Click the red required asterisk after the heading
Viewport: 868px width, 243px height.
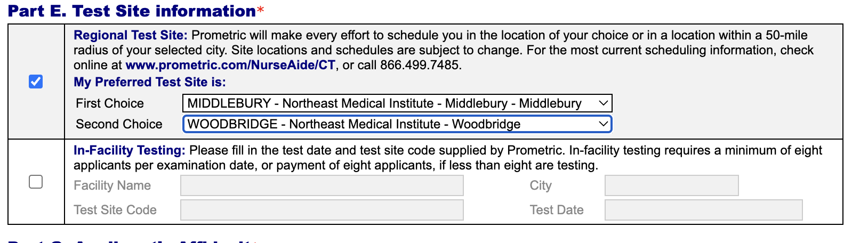pyautogui.click(x=260, y=11)
